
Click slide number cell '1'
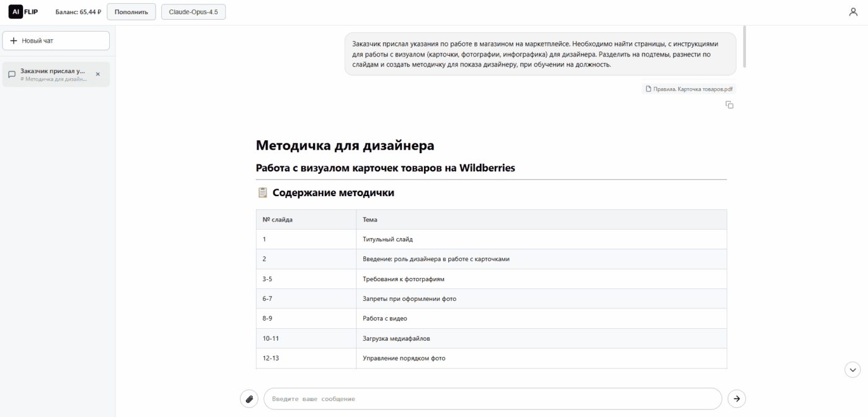point(306,240)
